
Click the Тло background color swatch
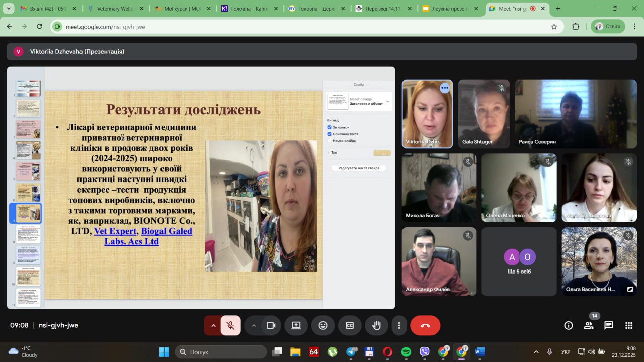coord(382,153)
